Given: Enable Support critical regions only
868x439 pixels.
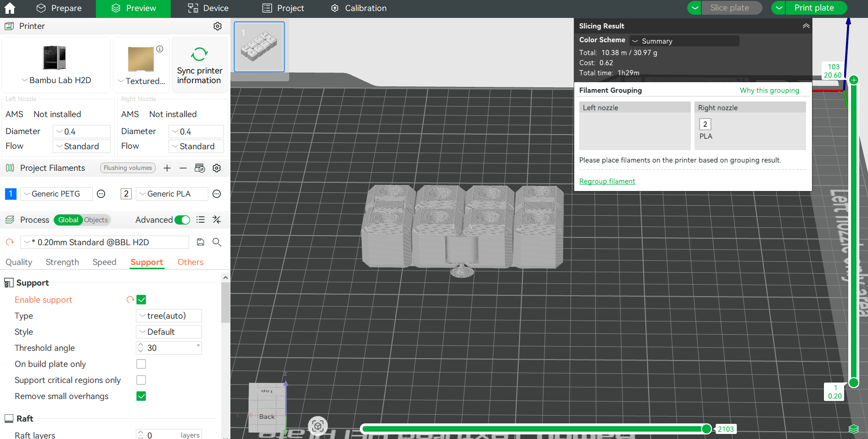Looking at the screenshot, I should (141, 380).
